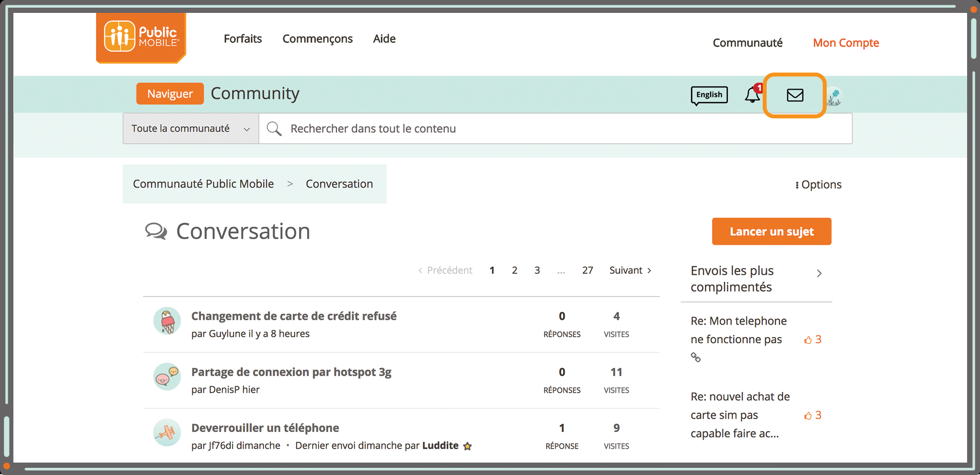Click the link icon under Mon telephone post
This screenshot has width=980, height=475.
pos(696,357)
